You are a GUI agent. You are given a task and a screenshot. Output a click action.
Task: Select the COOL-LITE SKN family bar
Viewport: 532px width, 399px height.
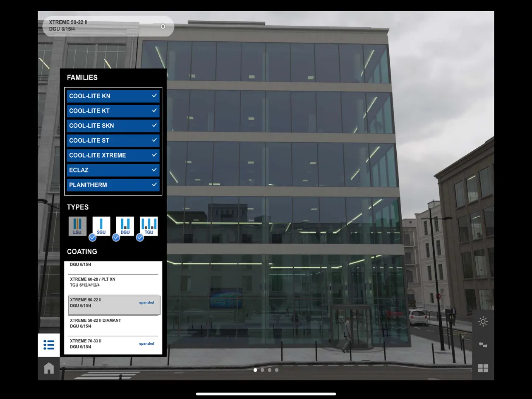click(113, 125)
